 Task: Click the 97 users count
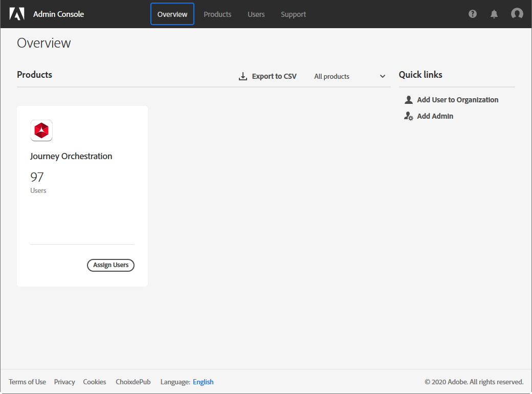coord(37,177)
